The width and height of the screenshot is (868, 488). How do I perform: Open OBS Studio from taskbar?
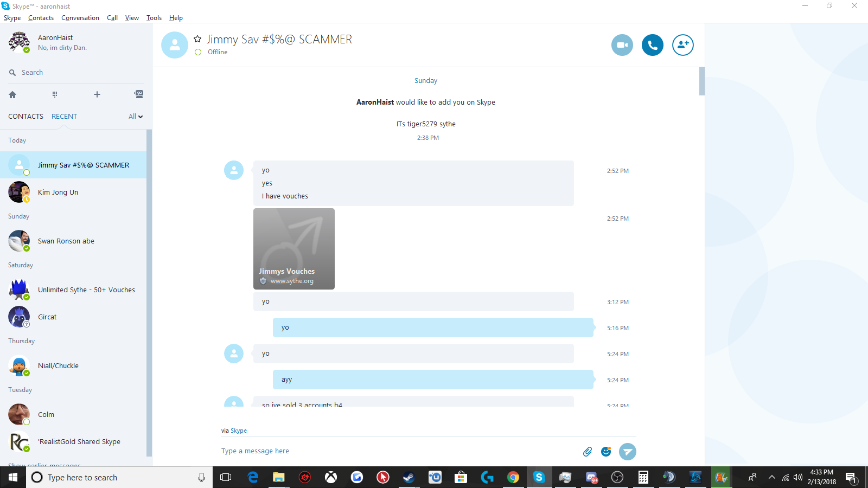pyautogui.click(x=617, y=477)
